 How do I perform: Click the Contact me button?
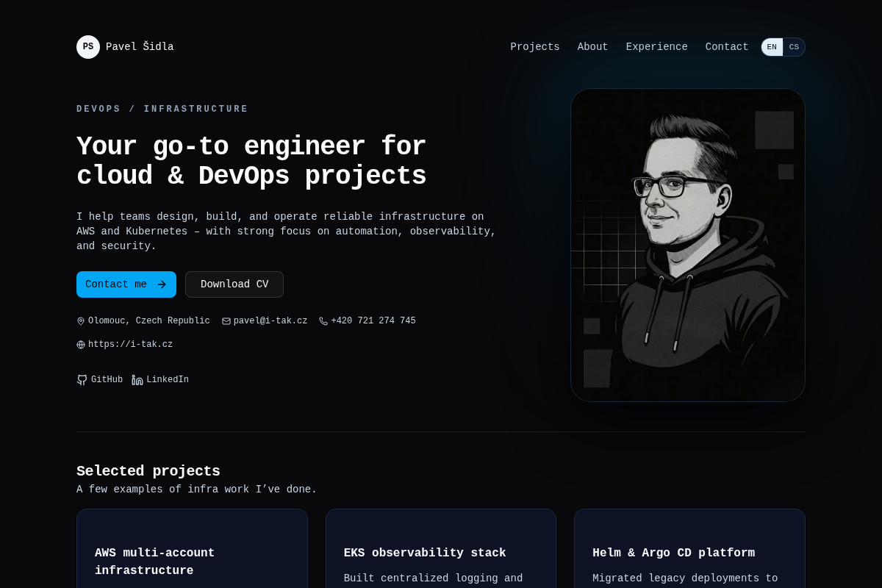click(x=126, y=284)
